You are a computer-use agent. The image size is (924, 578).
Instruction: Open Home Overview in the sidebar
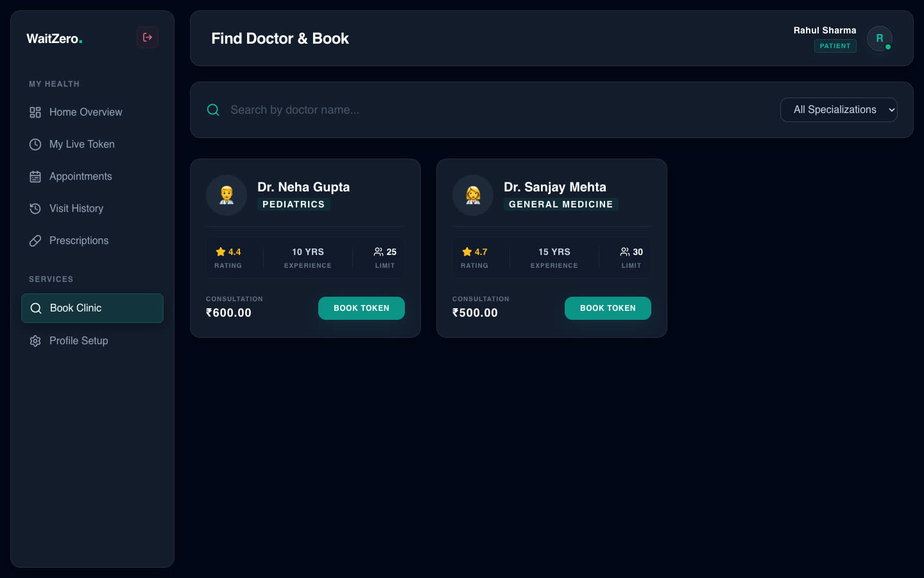point(92,112)
